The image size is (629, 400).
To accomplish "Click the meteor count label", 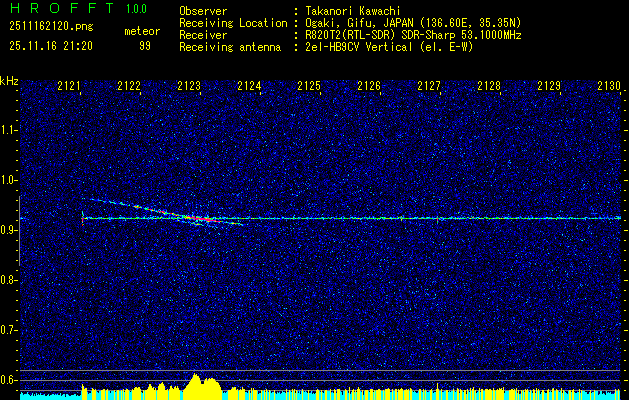I will tap(142, 31).
